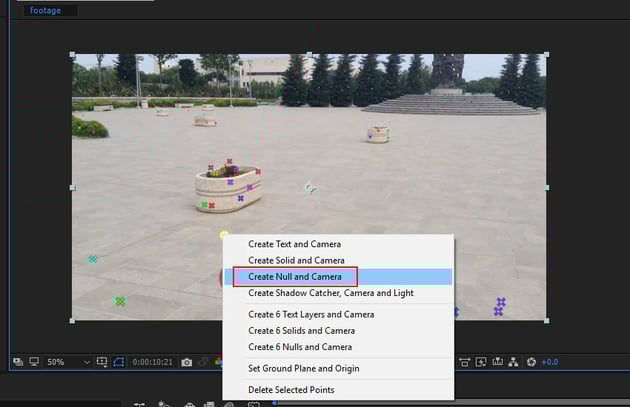Choose Set Ground Plane and Origin
Screen dimensions: 630x407
(x=338, y=368)
